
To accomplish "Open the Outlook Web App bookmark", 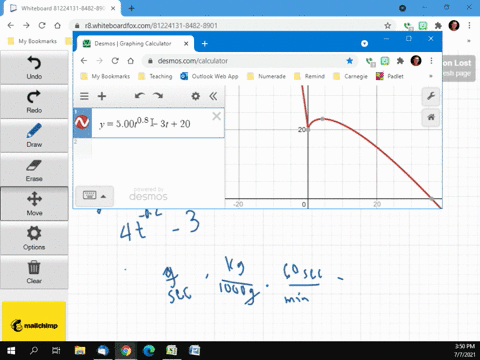I will [x=209, y=76].
